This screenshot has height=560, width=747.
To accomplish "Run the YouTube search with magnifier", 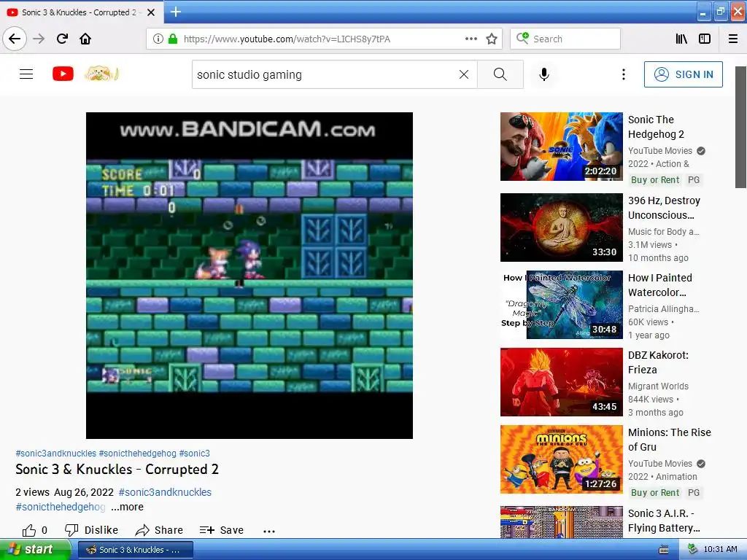I will (500, 74).
